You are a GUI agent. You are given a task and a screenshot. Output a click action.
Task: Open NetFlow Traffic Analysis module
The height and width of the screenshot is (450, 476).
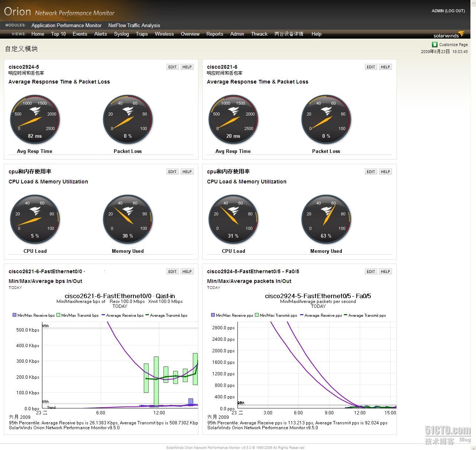[x=134, y=25]
